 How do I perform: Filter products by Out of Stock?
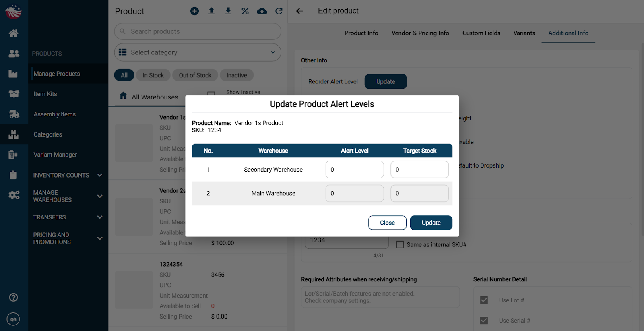pos(195,75)
